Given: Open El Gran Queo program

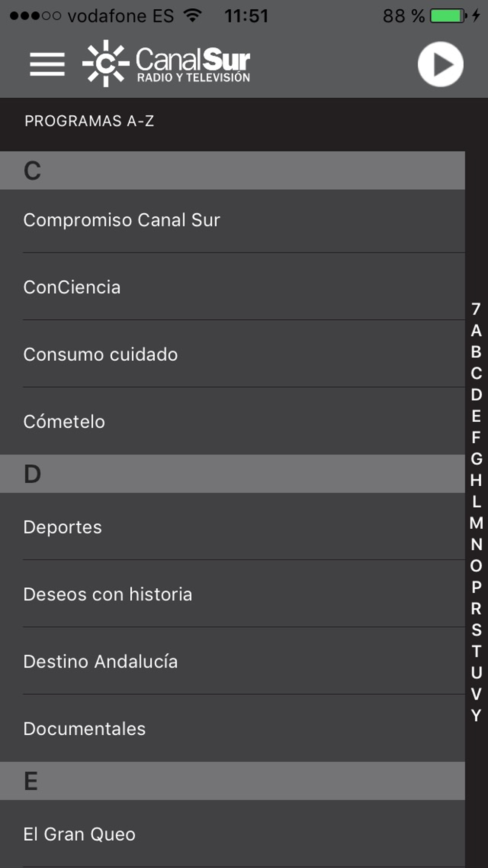Looking at the screenshot, I should 232,834.
